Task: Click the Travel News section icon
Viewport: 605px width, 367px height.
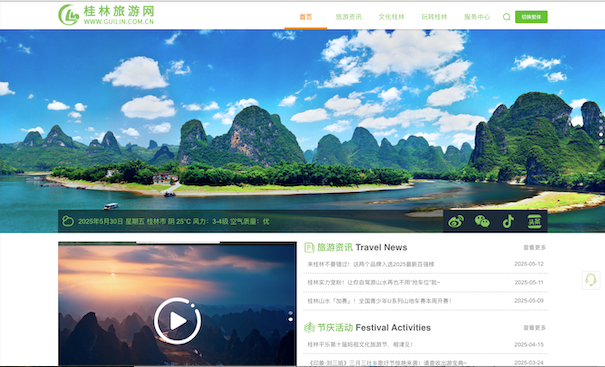Action: (309, 247)
